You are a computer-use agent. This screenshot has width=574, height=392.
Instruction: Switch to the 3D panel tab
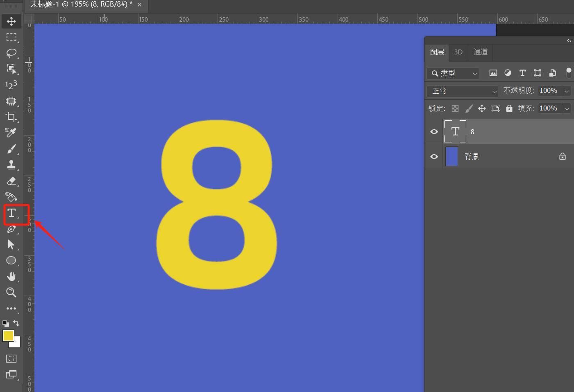tap(458, 52)
